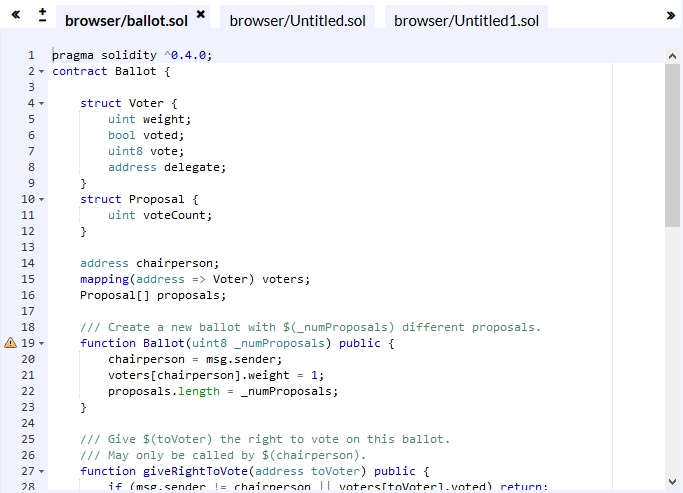The image size is (683, 493).
Task: Toggle the right panel with double-chevron icon
Action: pyautogui.click(x=670, y=16)
